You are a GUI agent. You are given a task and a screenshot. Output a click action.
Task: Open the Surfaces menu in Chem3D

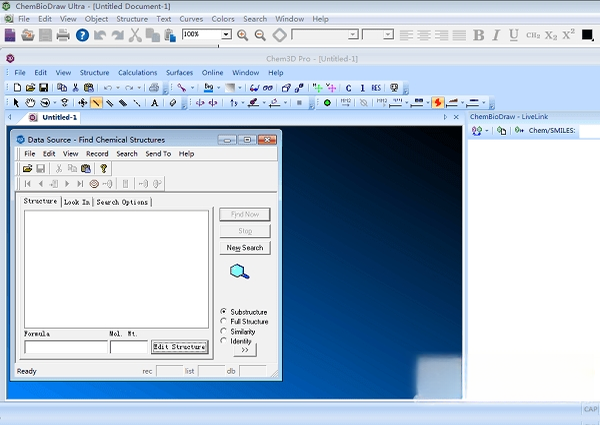179,73
